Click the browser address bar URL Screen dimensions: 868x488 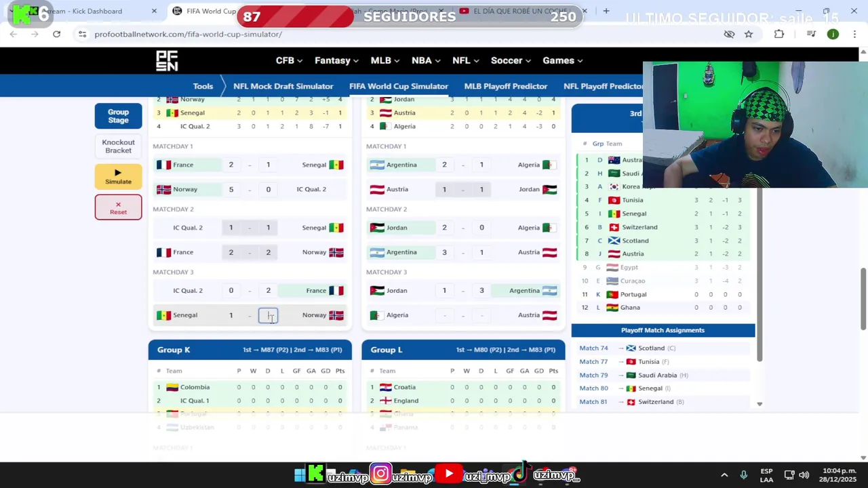(188, 34)
